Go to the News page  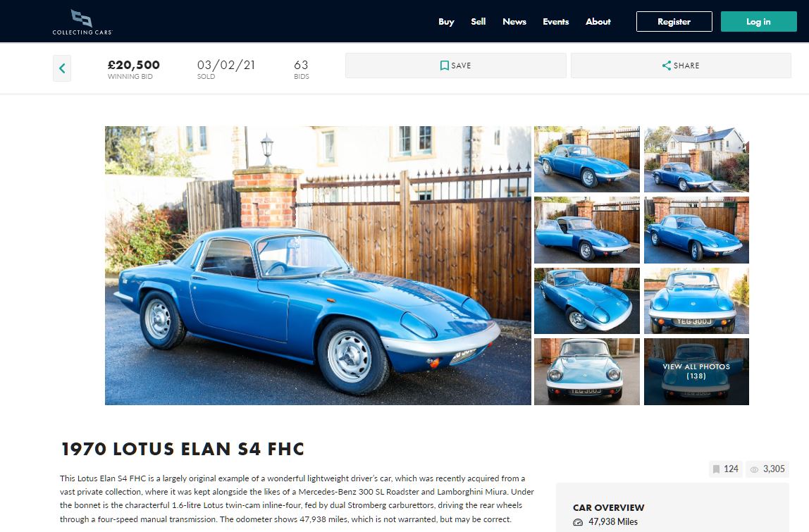[x=514, y=22]
